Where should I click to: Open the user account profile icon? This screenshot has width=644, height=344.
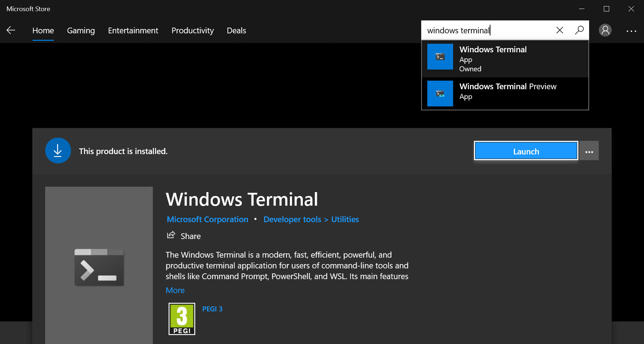click(605, 30)
